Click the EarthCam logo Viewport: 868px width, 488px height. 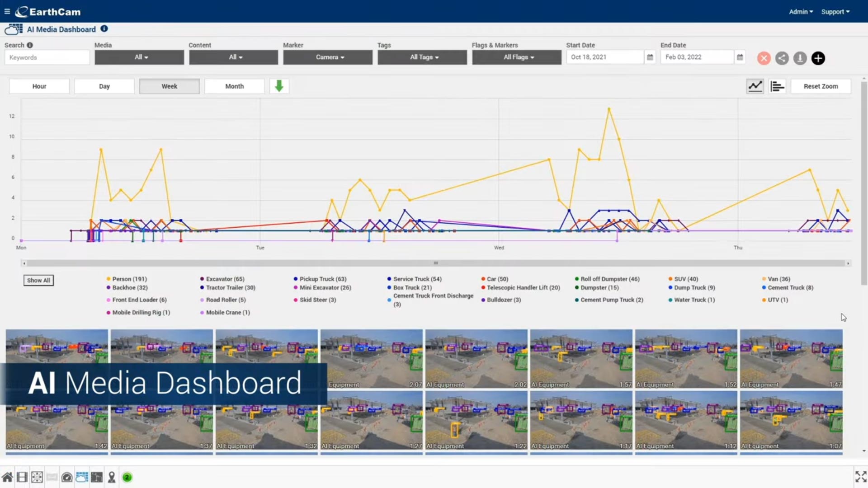48,12
